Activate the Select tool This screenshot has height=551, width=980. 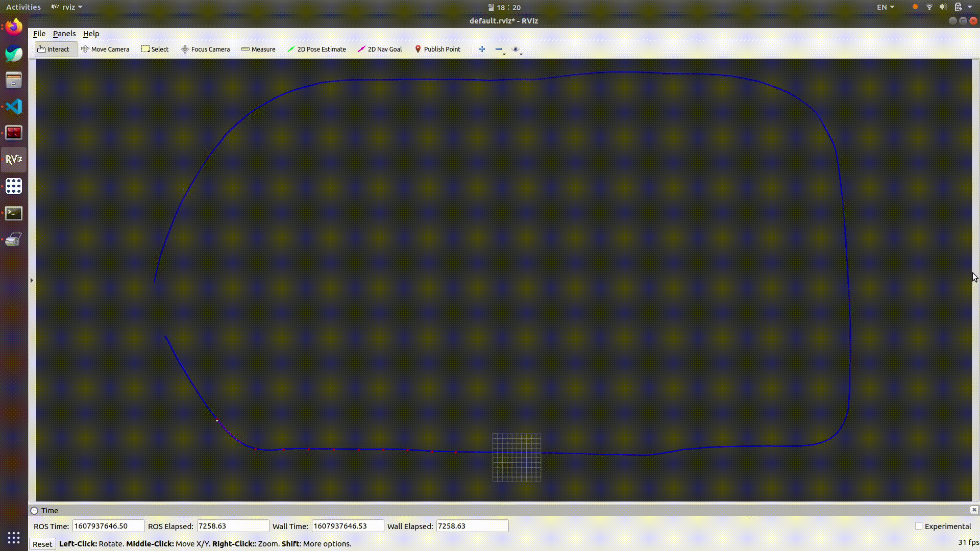pyautogui.click(x=155, y=49)
